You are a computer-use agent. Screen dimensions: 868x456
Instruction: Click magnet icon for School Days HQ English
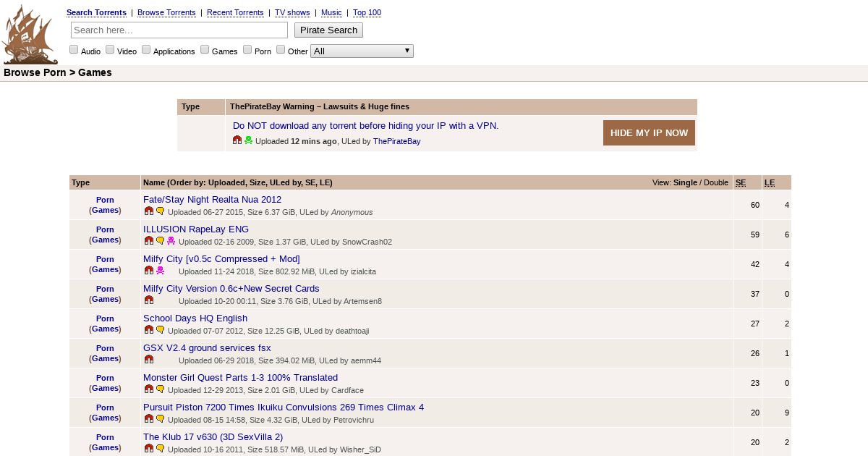point(149,329)
